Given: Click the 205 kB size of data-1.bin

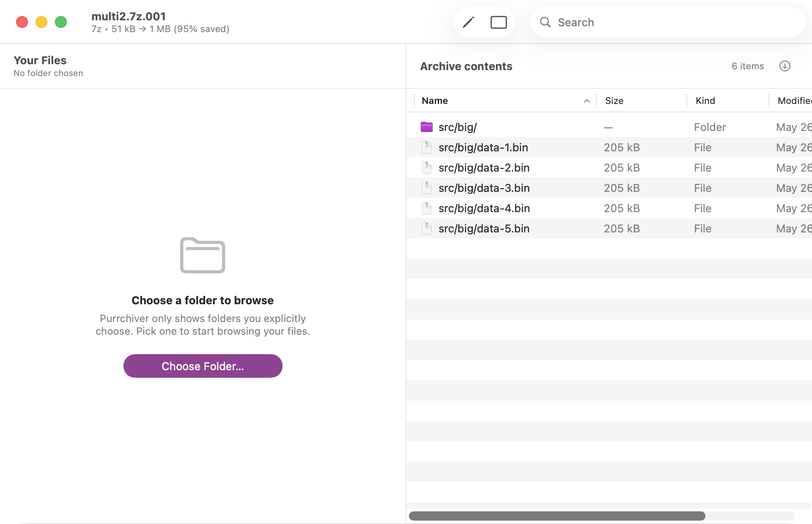Looking at the screenshot, I should (622, 147).
